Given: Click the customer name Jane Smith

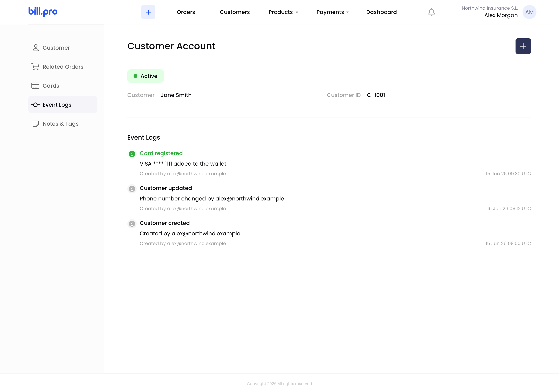Looking at the screenshot, I should [x=176, y=95].
